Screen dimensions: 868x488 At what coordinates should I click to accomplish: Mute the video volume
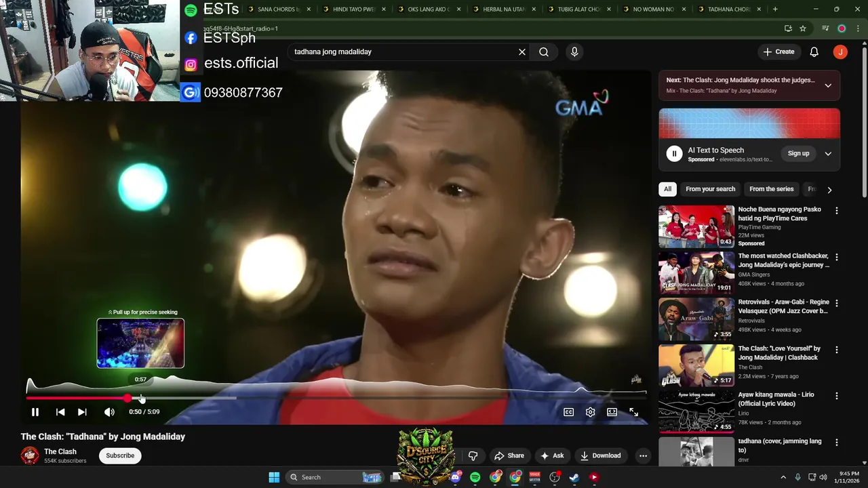tap(109, 412)
